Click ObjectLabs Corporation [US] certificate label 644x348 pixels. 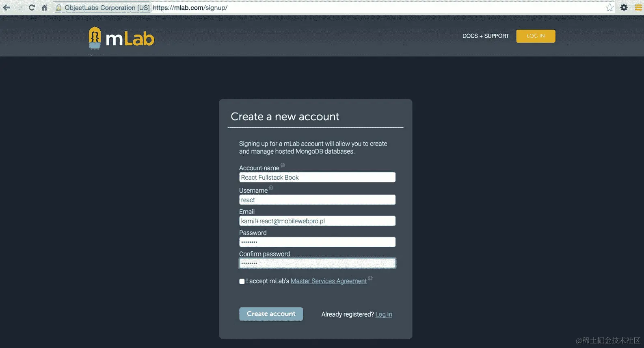point(107,8)
